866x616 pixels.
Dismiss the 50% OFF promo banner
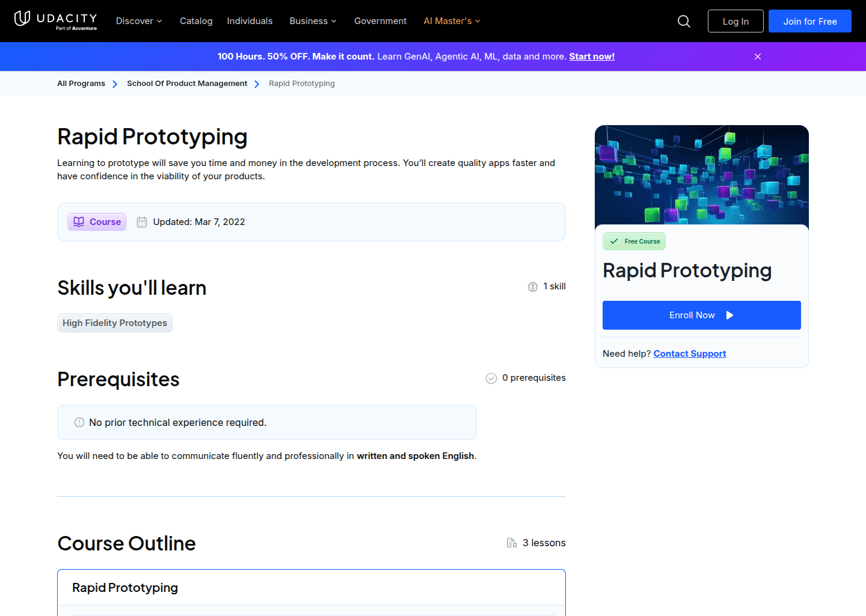coord(757,56)
